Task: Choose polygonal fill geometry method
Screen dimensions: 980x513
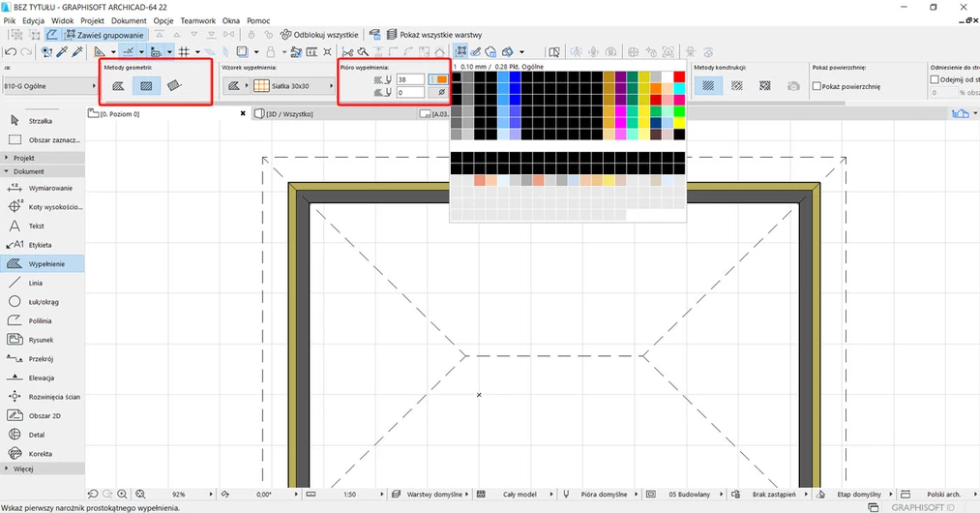Action: point(118,86)
